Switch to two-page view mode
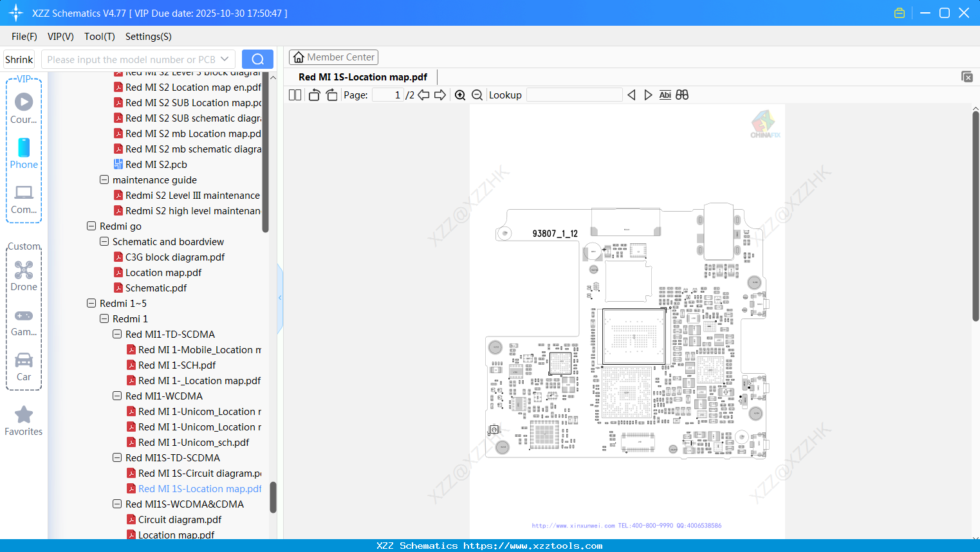This screenshot has width=980, height=552. (x=294, y=95)
